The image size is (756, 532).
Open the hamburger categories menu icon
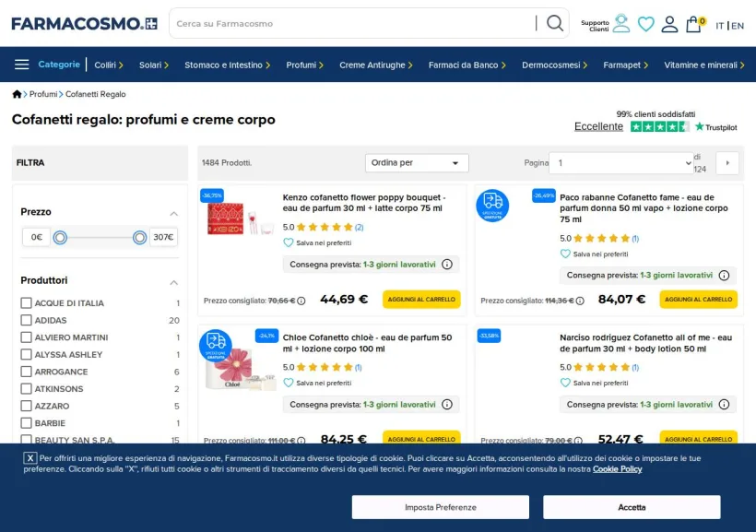coord(22,65)
